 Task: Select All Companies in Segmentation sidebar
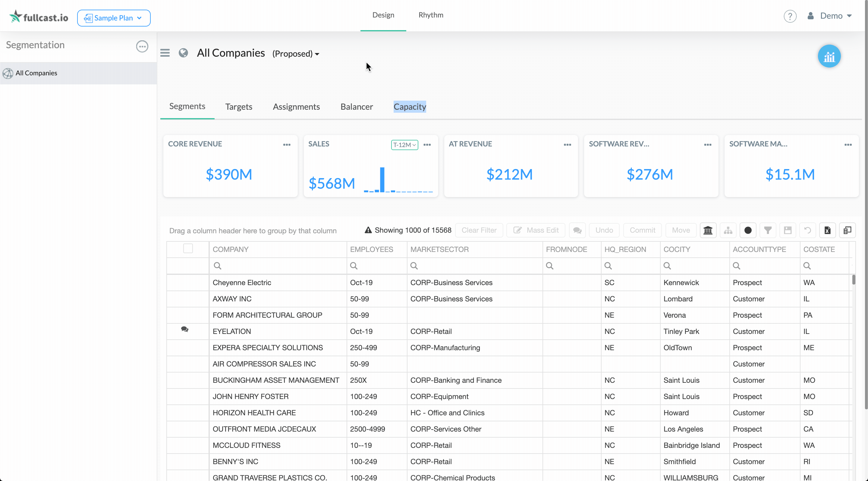[78, 73]
